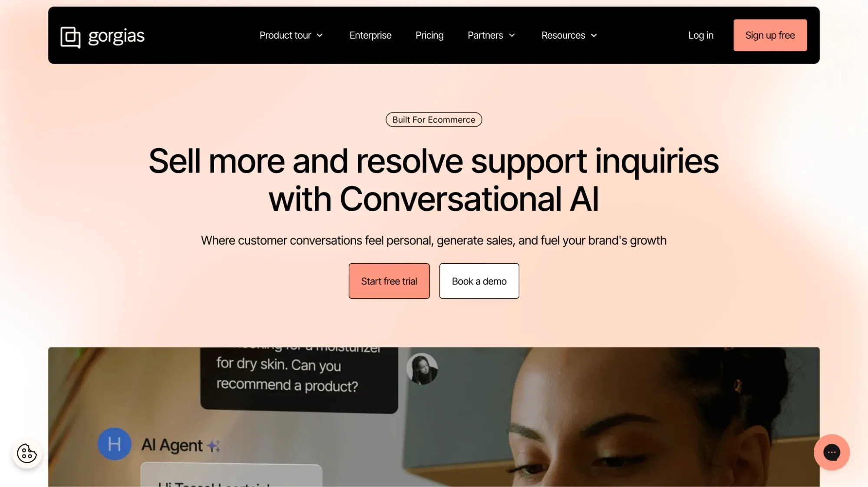Open the chat widget bubble

coord(832,452)
